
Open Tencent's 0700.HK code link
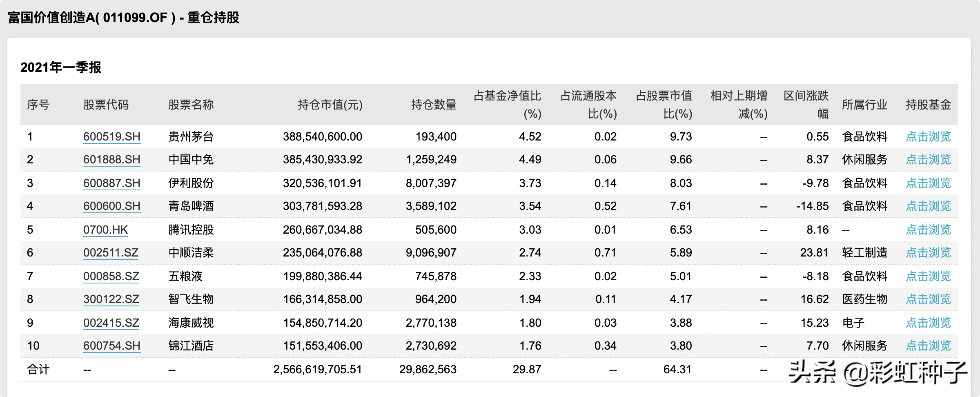[105, 230]
